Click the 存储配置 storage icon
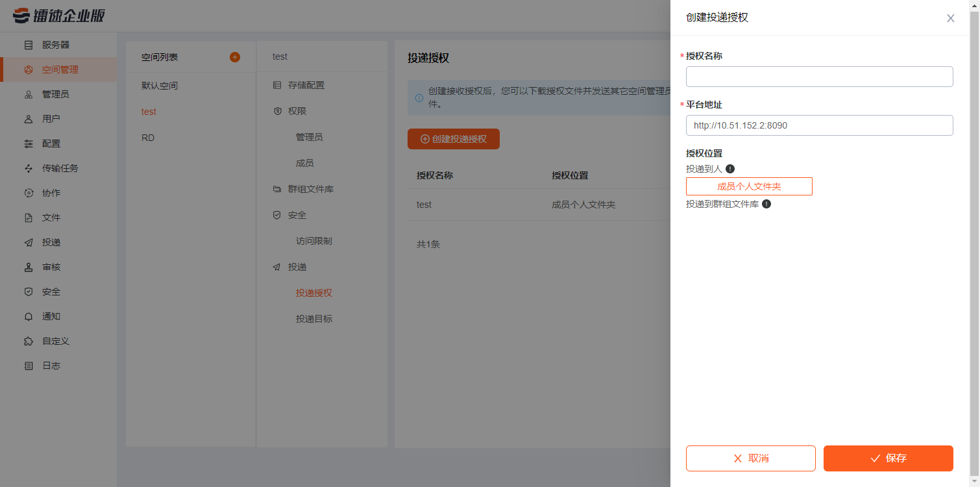Image resolution: width=980 pixels, height=487 pixels. point(277,85)
